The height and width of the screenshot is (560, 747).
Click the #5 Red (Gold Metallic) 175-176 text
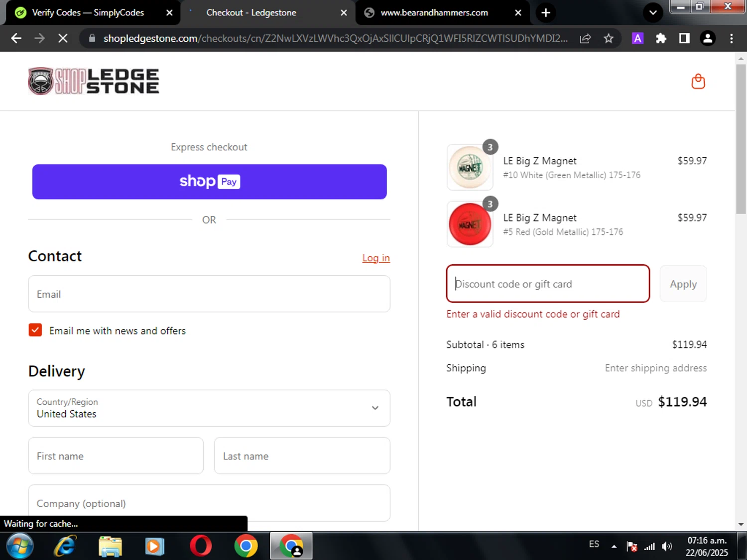click(563, 232)
